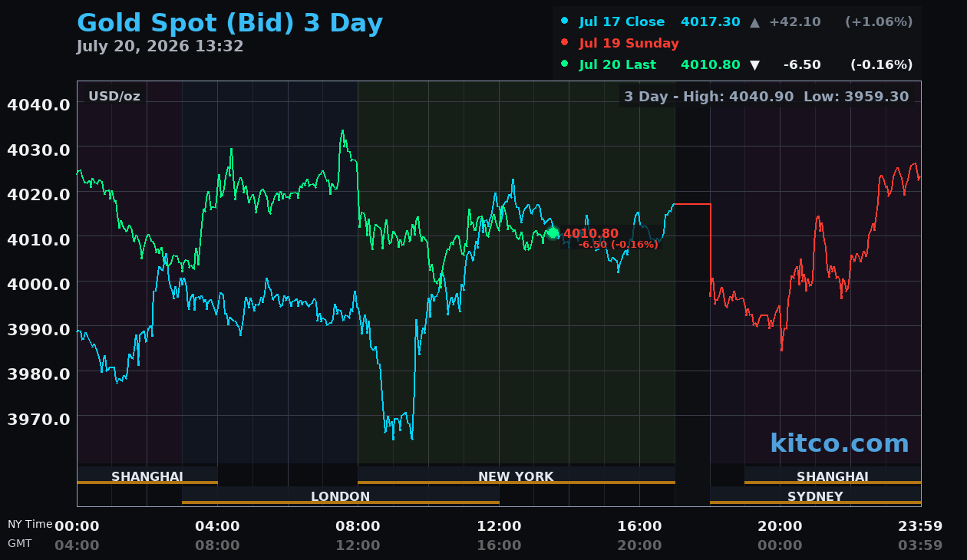967x560 pixels.
Task: Click the red 4010.80 price label on chart
Action: [x=591, y=233]
